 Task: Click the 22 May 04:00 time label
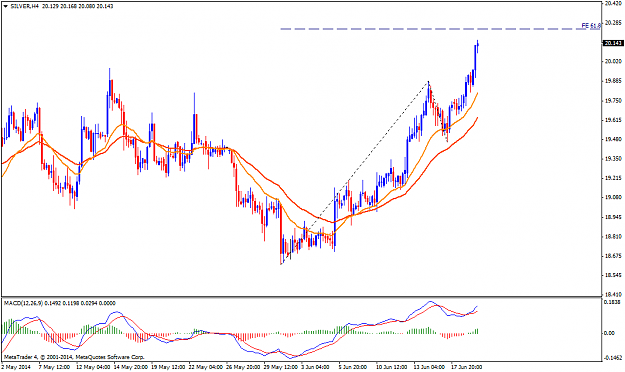point(205,367)
